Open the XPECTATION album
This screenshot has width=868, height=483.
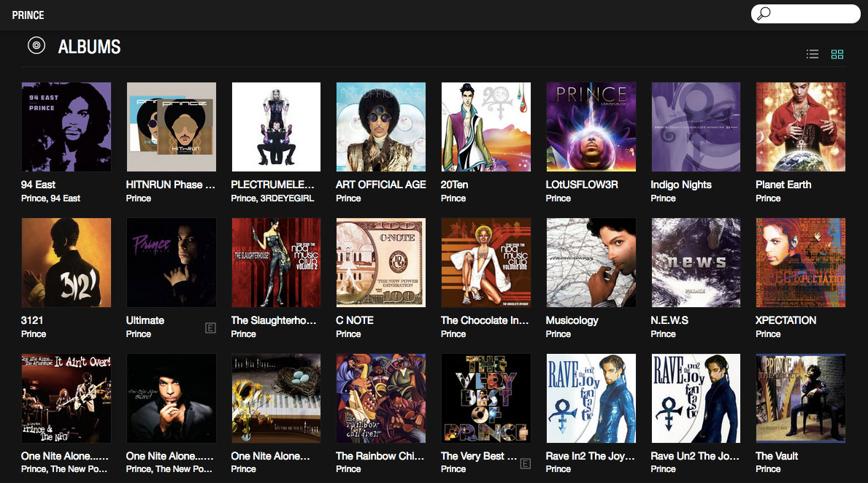point(800,262)
